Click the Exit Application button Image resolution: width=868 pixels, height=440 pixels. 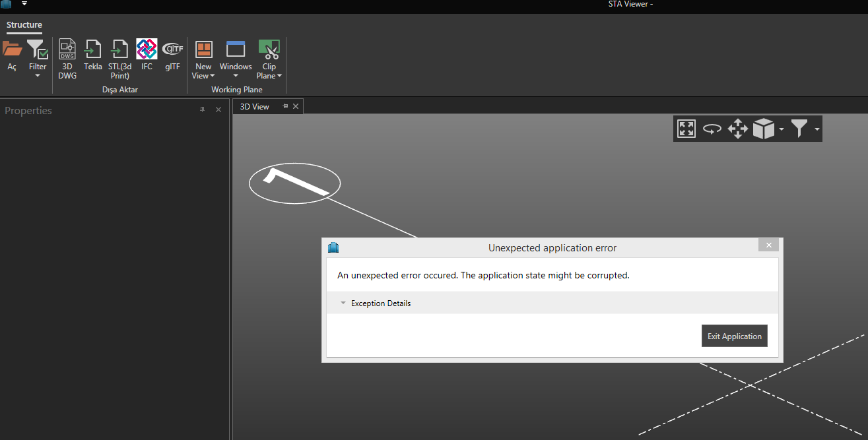click(x=734, y=336)
